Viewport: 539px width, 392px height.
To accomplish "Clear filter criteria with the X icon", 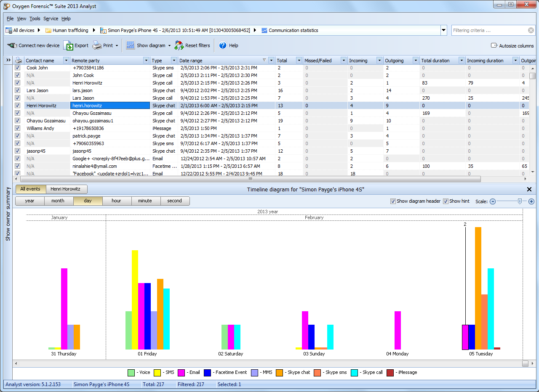I will 531,30.
